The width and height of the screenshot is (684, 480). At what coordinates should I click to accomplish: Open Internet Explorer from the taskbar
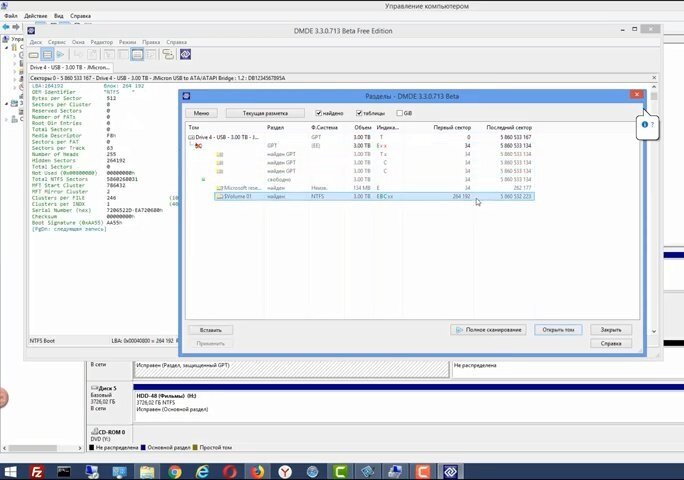202,472
